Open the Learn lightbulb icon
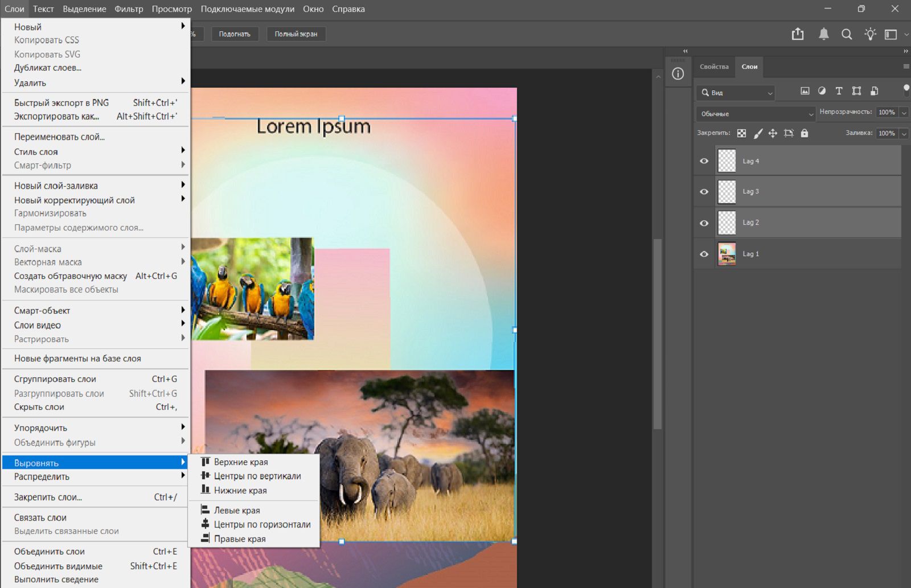Image resolution: width=911 pixels, height=588 pixels. pyautogui.click(x=869, y=34)
